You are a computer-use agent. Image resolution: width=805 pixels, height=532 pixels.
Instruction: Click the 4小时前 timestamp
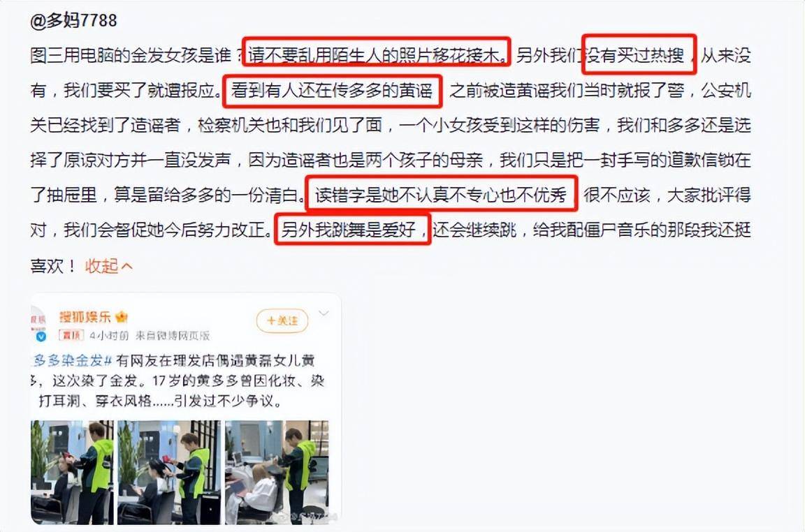tap(109, 336)
